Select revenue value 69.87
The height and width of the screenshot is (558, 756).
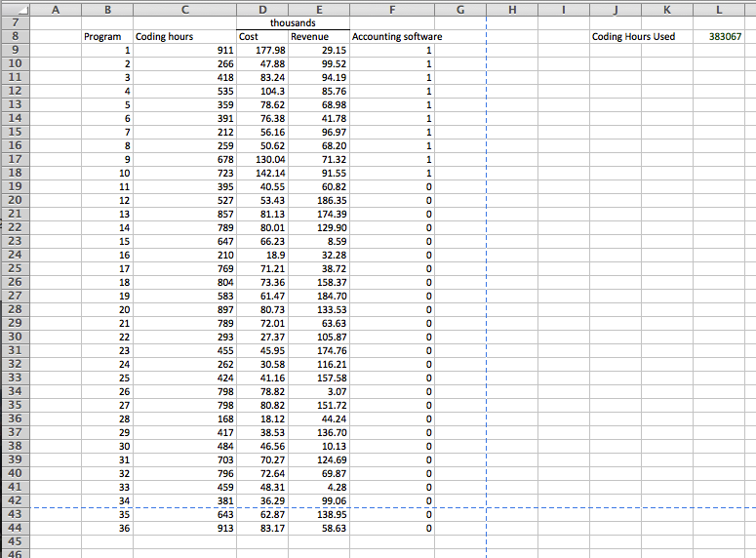coord(319,473)
